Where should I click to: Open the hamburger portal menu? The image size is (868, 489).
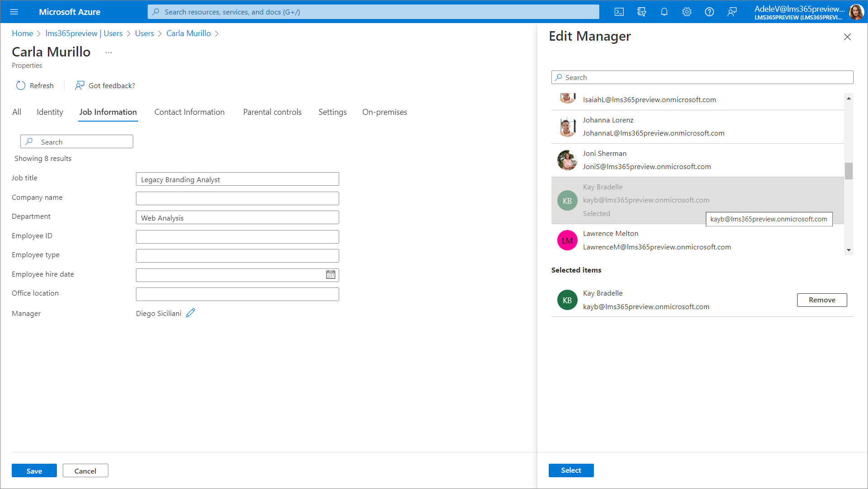(14, 12)
